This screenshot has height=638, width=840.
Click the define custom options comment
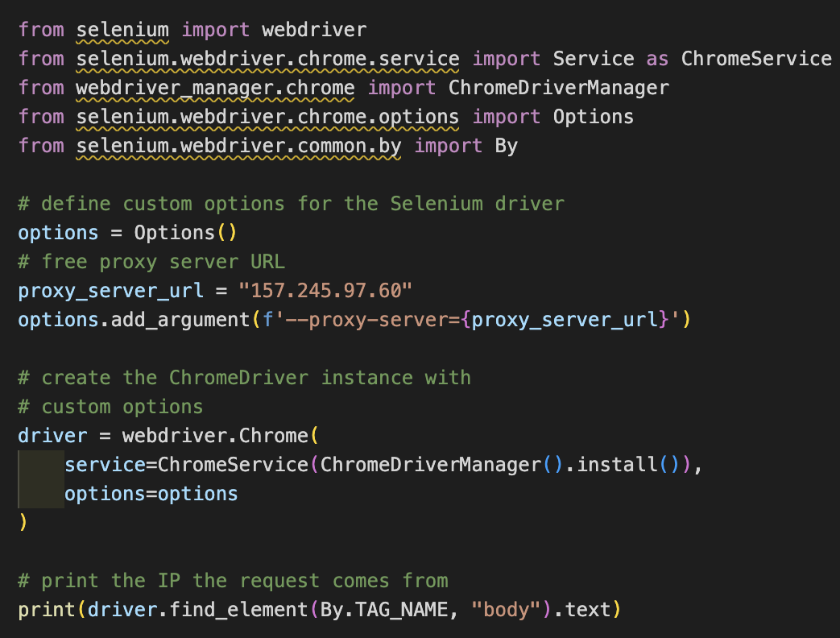(x=291, y=204)
